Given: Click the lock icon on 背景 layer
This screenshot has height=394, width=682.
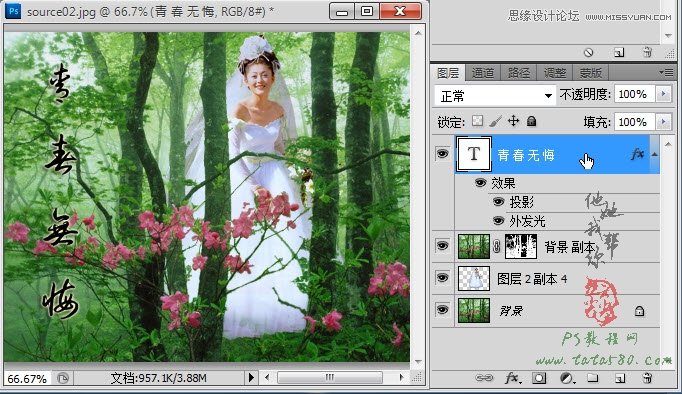Looking at the screenshot, I should [x=639, y=311].
